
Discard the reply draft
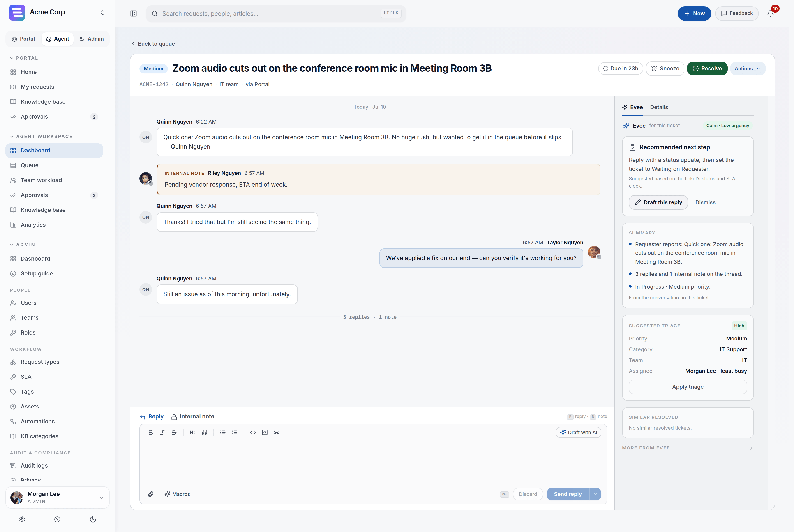[x=528, y=494]
